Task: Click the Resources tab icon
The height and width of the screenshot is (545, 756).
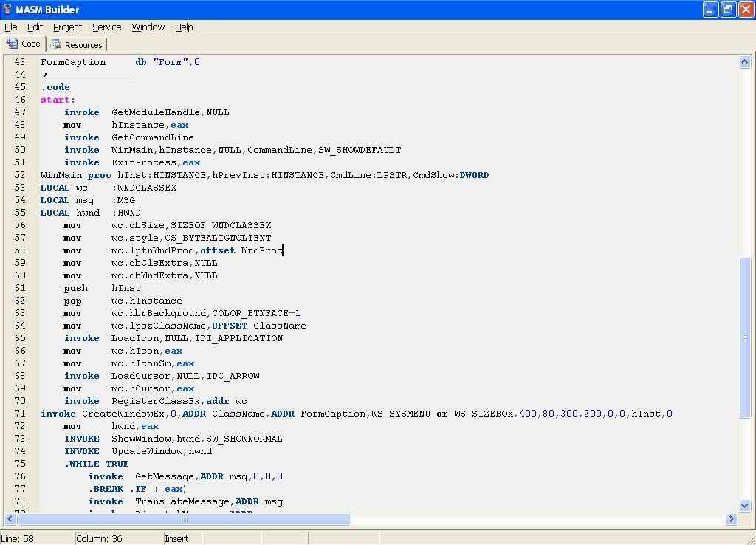Action: 56,45
